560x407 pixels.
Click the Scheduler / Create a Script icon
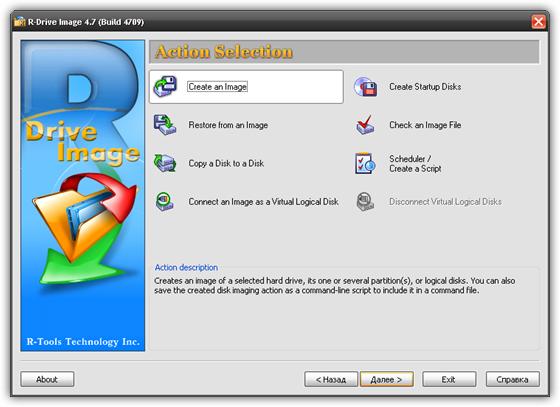coord(366,163)
